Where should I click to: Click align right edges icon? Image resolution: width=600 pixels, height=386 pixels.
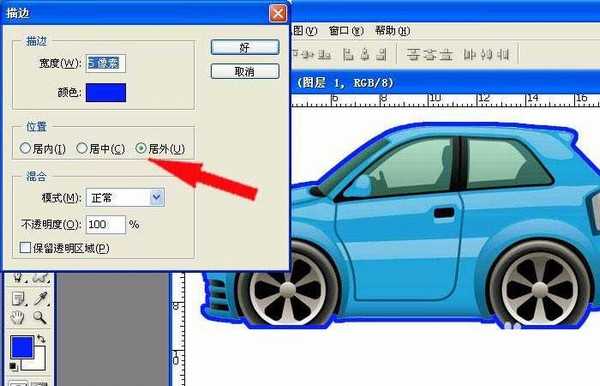pos(381,55)
